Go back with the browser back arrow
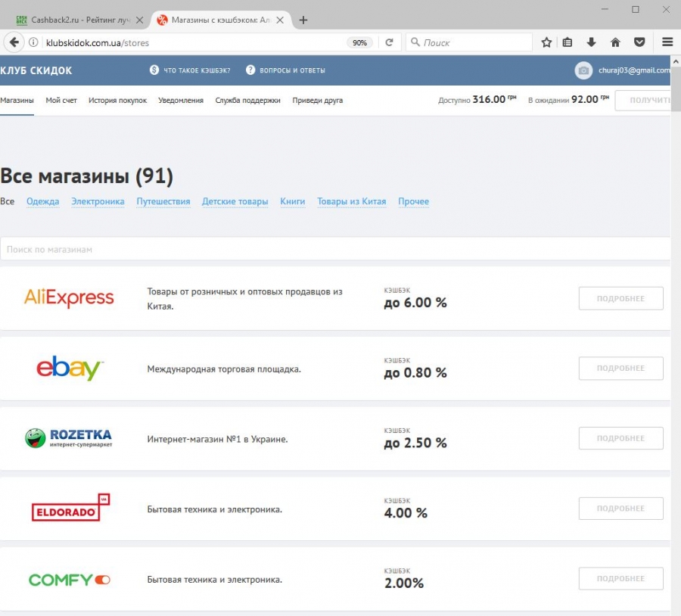The height and width of the screenshot is (616, 681). 14,42
